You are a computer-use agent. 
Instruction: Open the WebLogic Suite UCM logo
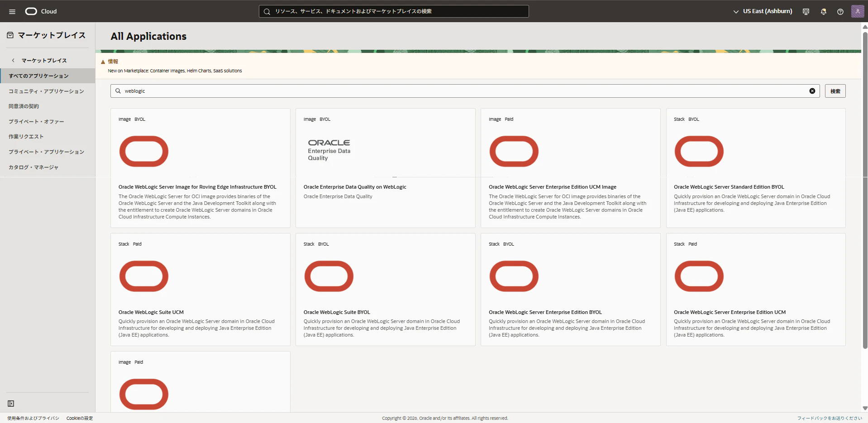tap(144, 276)
